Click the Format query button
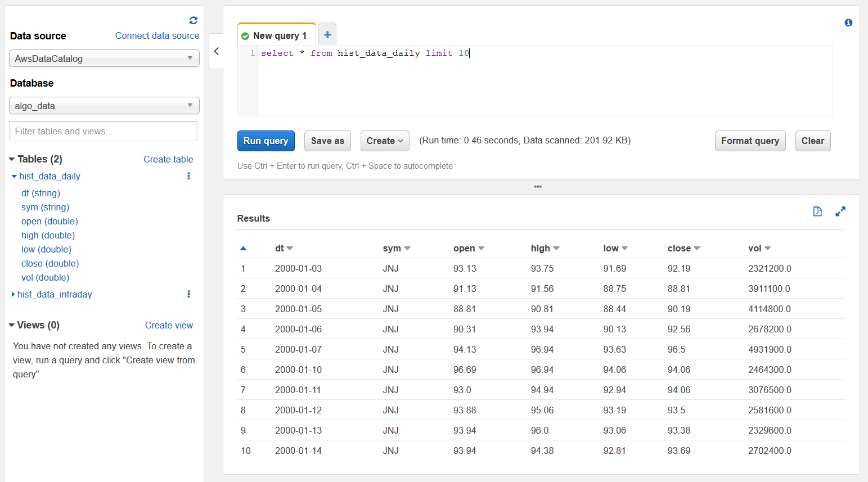The height and width of the screenshot is (482, 868). click(750, 141)
